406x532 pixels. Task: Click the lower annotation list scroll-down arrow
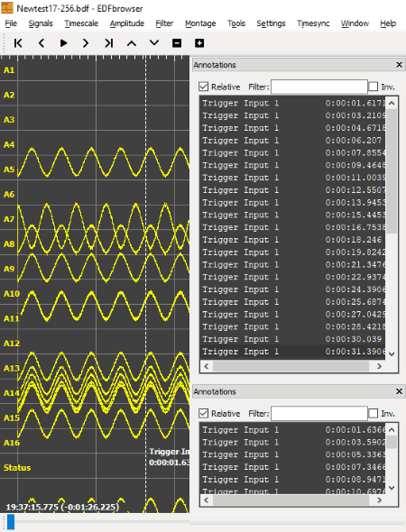(x=392, y=488)
